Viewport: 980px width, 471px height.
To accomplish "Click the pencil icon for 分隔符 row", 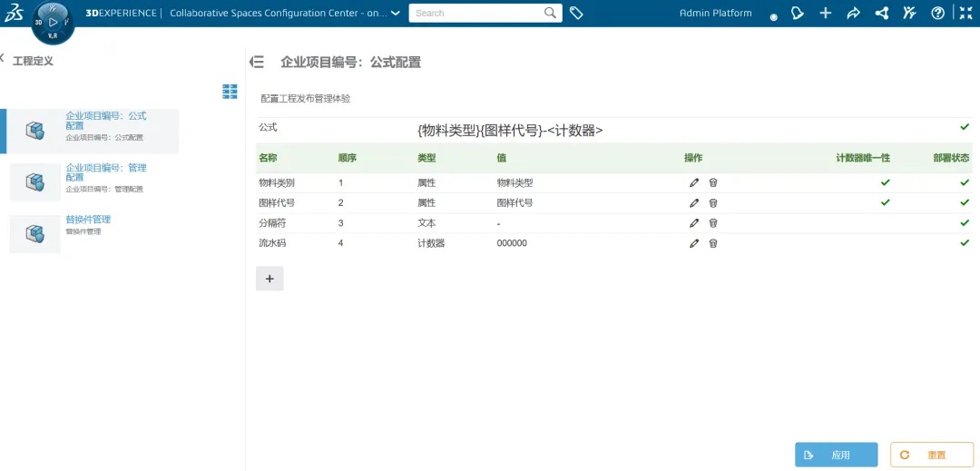I will coord(694,223).
